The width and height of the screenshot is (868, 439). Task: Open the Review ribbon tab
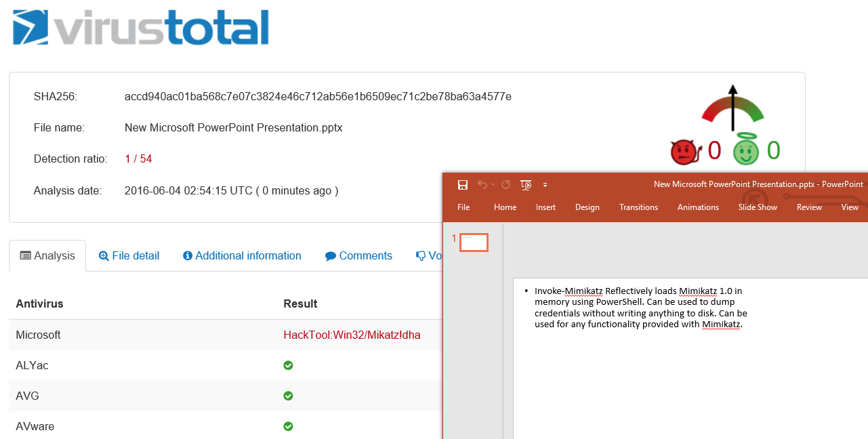809,207
